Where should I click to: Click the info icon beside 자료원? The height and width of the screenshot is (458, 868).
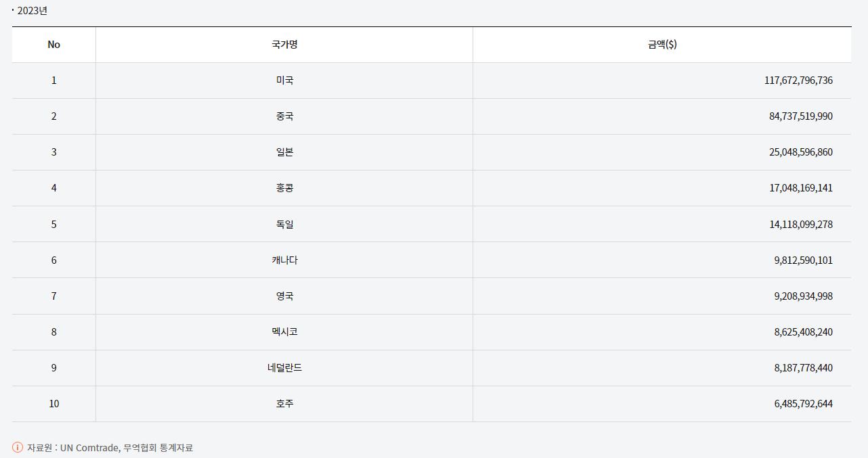pyautogui.click(x=18, y=447)
